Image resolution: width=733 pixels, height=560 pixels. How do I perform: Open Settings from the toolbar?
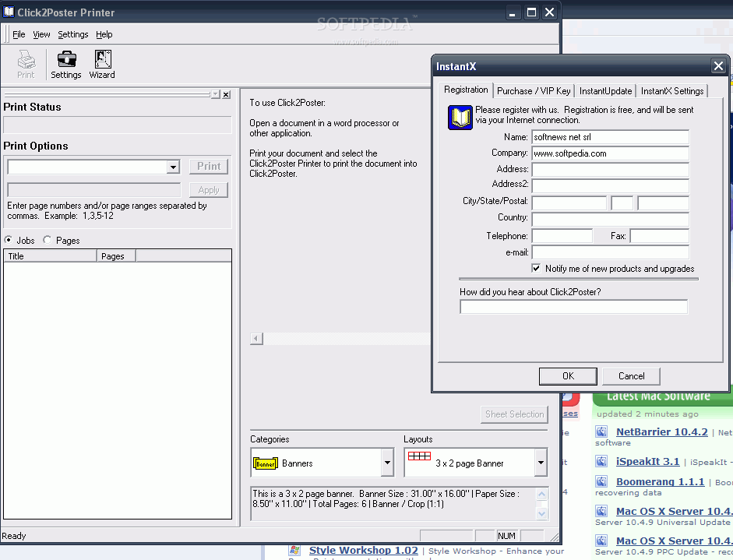tap(66, 65)
